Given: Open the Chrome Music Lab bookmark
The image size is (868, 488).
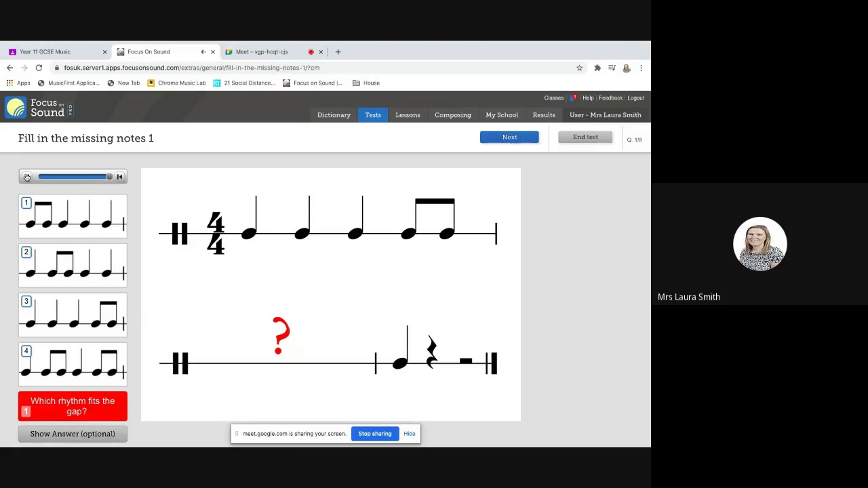Looking at the screenshot, I should pos(176,83).
